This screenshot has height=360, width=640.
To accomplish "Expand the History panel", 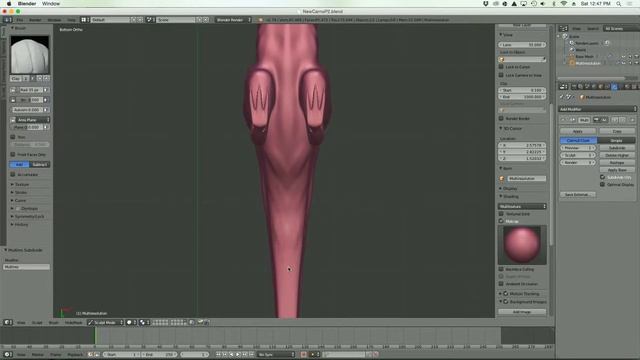I will point(20,224).
